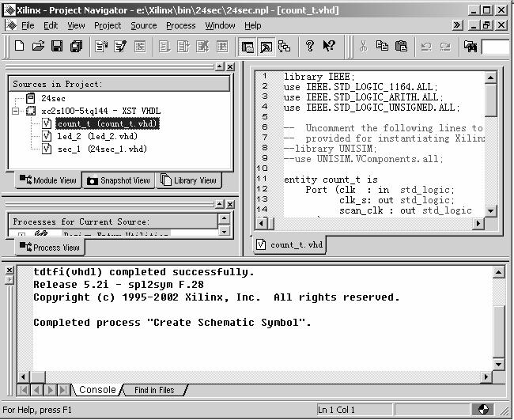514x420 pixels.
Task: Open the Help menu
Action: tap(253, 25)
